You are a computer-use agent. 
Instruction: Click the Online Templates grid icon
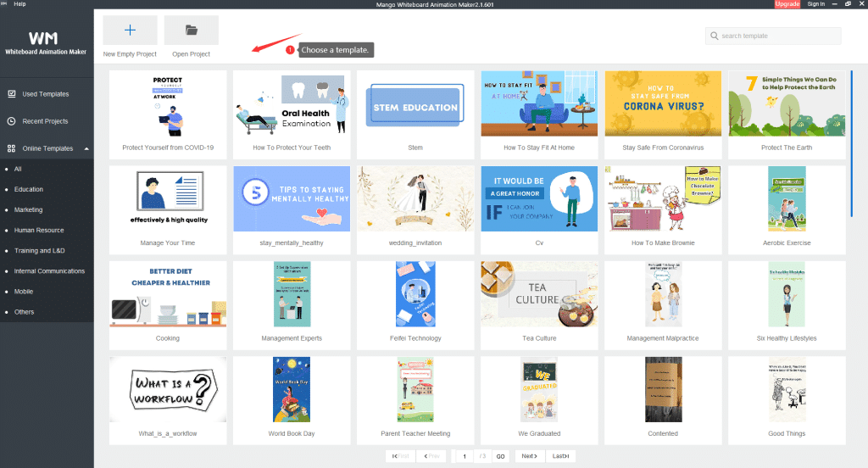11,148
